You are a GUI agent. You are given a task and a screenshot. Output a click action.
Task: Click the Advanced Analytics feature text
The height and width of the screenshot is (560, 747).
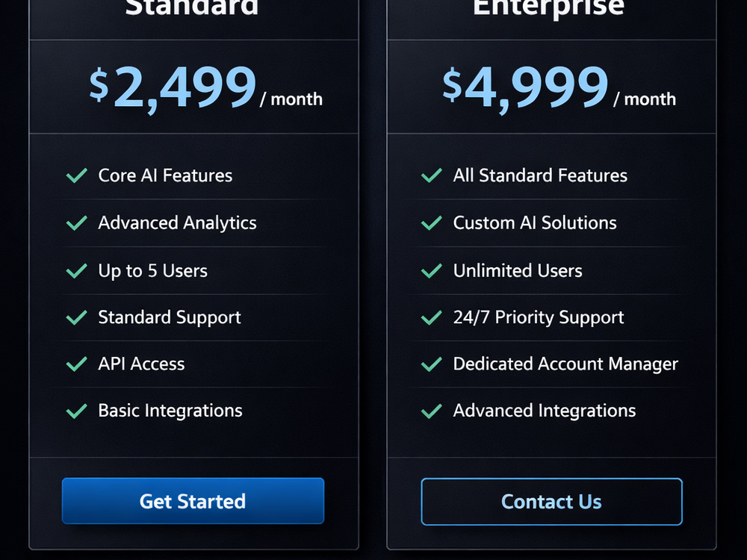tap(177, 223)
